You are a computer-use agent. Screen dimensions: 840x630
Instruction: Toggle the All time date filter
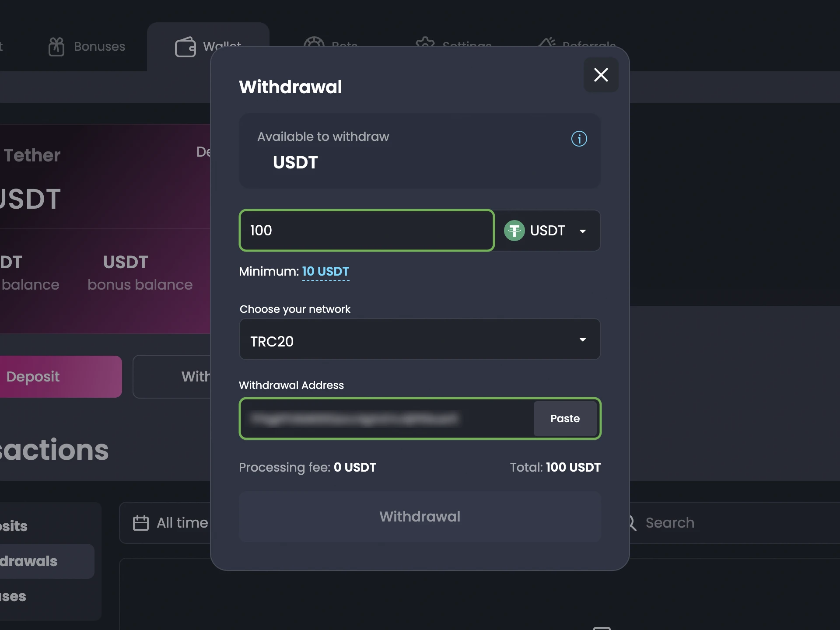coord(172,523)
